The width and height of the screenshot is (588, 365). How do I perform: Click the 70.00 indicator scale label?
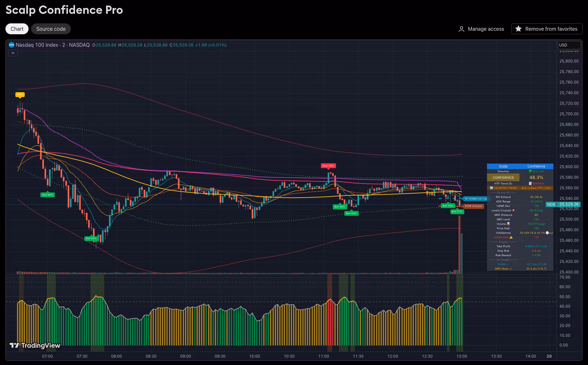click(565, 277)
